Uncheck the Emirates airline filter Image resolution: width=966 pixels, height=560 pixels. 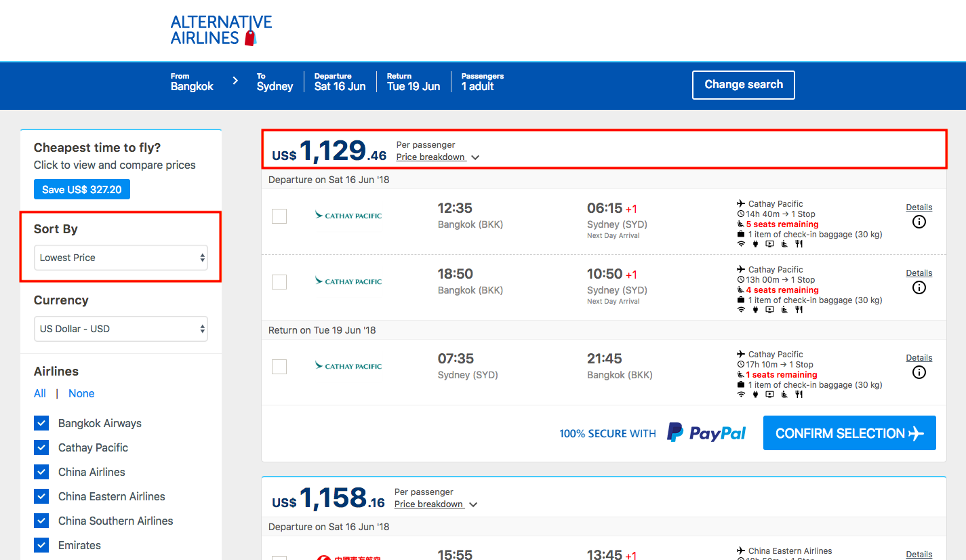tap(41, 545)
